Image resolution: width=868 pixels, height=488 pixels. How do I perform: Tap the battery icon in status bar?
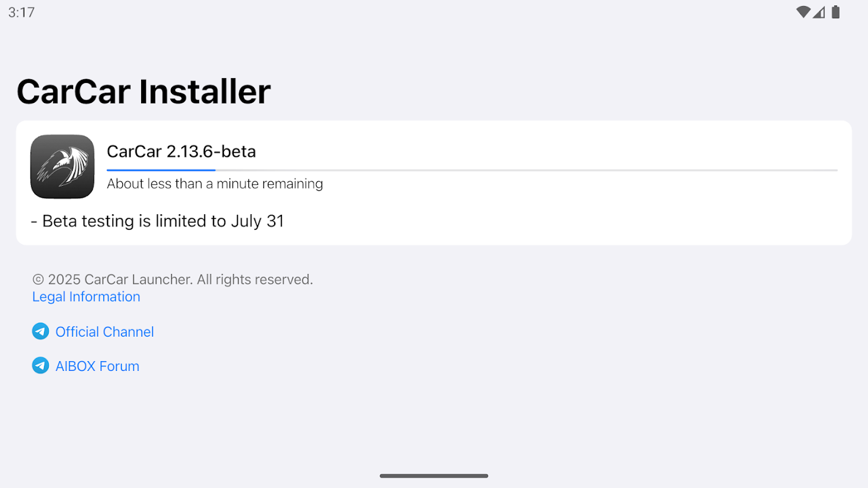[x=836, y=12]
